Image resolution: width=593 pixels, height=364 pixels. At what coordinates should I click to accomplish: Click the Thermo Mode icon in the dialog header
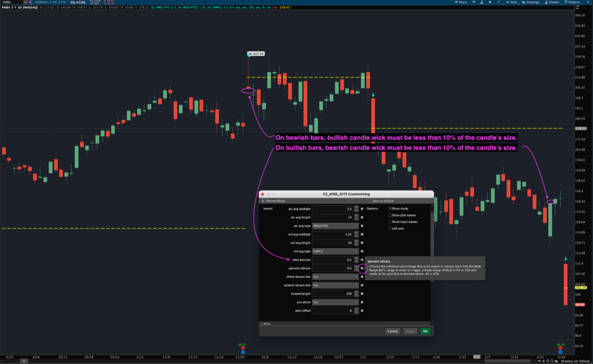tap(263, 201)
